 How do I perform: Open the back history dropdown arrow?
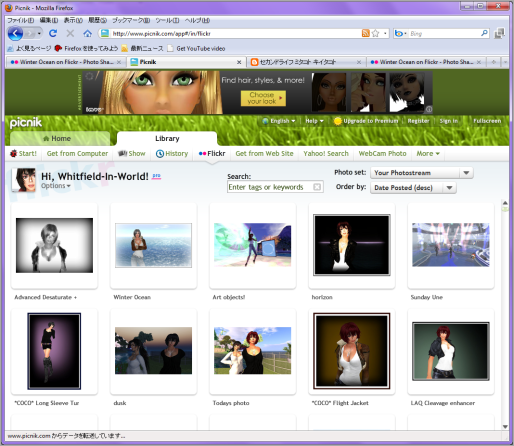tap(39, 33)
